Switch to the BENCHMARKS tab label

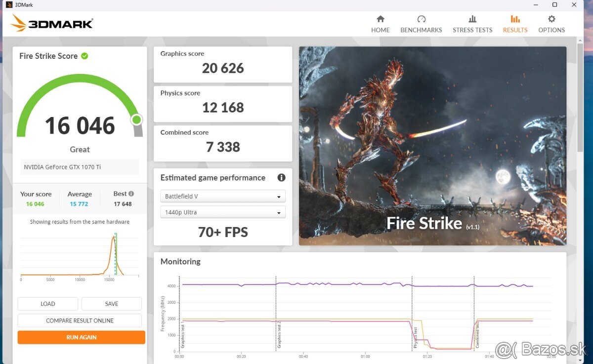click(x=421, y=30)
